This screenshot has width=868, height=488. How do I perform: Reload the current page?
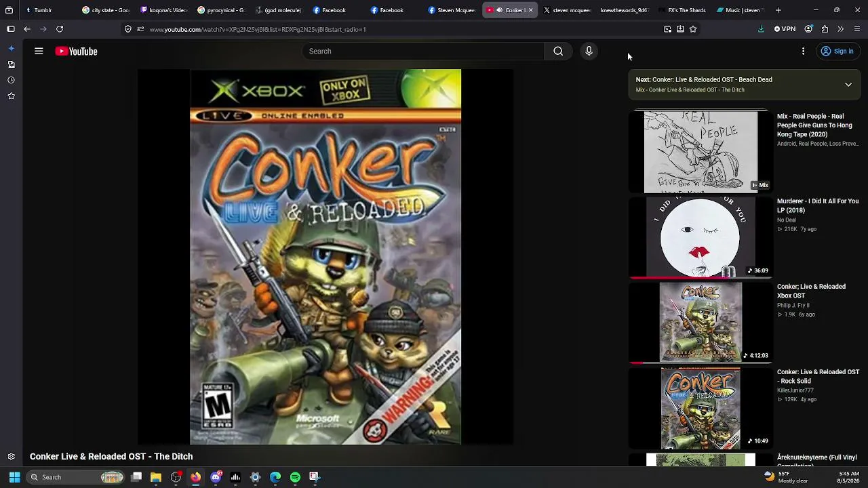[x=60, y=29]
